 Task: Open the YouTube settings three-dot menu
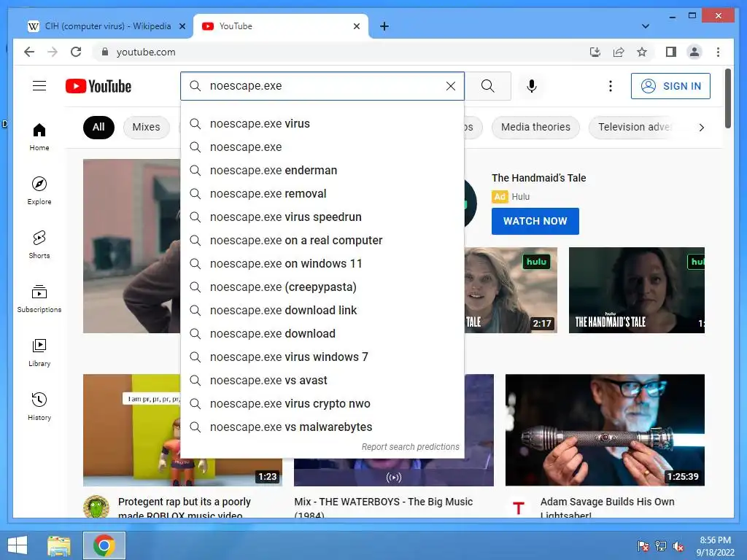[x=611, y=86]
